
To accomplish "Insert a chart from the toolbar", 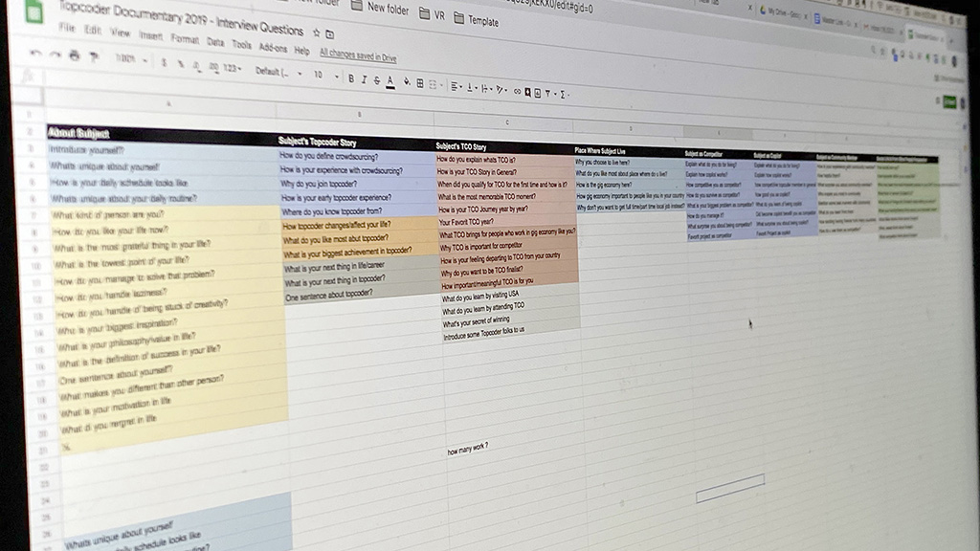I will click(x=538, y=93).
